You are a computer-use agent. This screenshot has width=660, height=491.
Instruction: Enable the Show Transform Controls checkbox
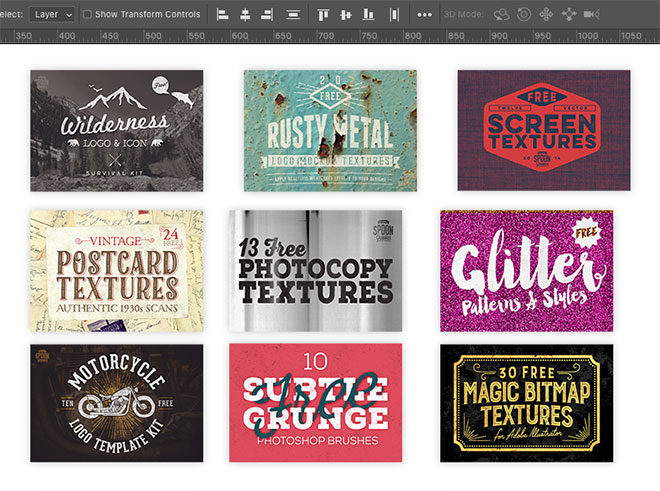pyautogui.click(x=87, y=14)
